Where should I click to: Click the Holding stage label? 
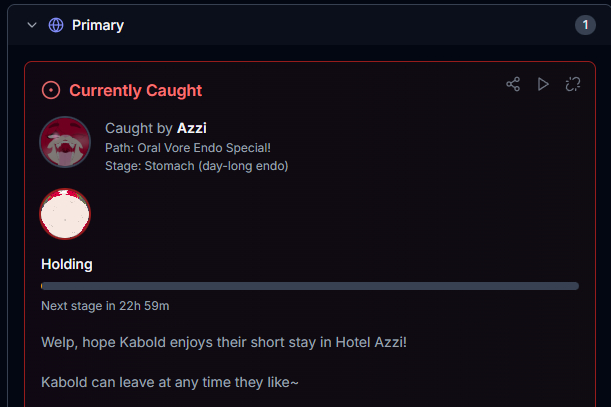pyautogui.click(x=67, y=265)
